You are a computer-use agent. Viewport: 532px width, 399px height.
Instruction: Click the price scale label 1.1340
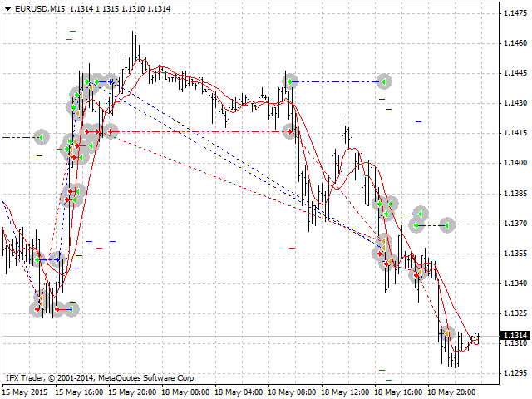[x=515, y=283]
